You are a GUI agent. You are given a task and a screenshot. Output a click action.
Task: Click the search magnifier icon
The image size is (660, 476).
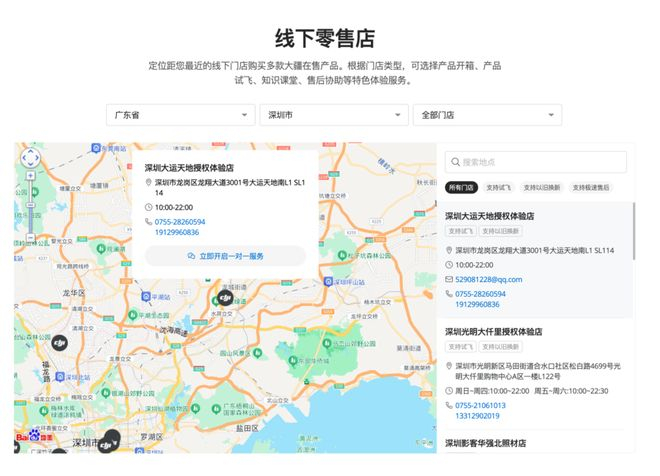click(x=455, y=162)
